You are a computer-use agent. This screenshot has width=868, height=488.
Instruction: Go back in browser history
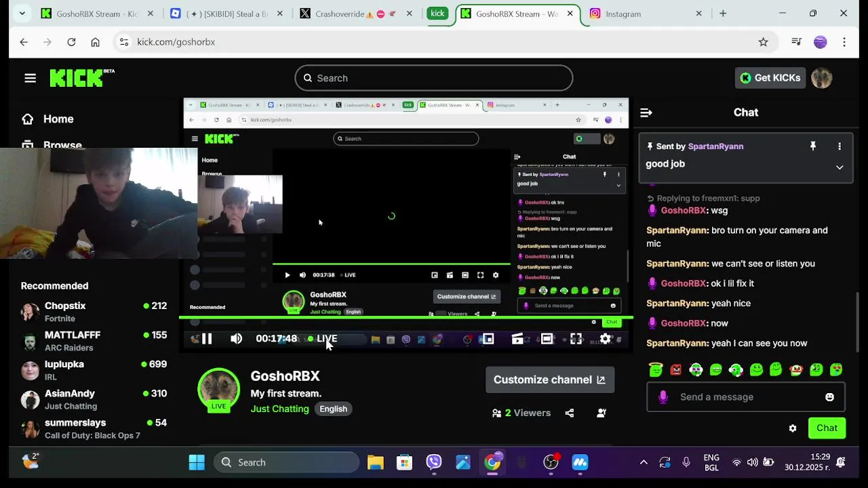pyautogui.click(x=24, y=42)
